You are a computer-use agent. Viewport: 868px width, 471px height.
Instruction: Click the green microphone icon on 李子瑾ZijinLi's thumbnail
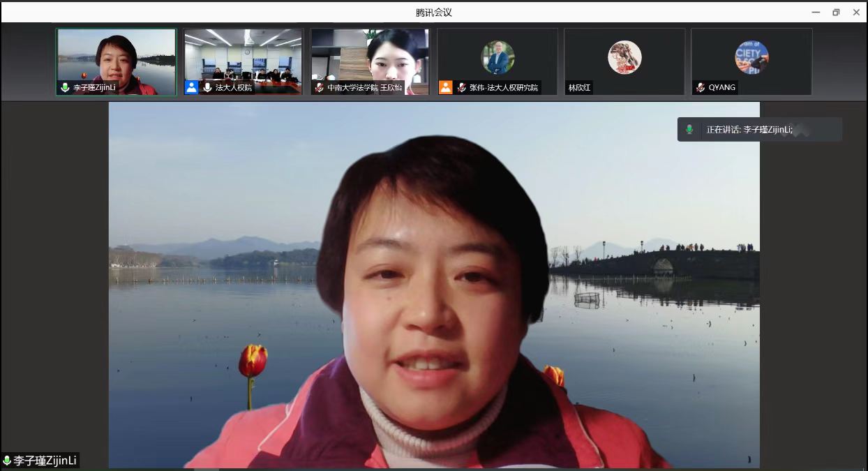65,88
